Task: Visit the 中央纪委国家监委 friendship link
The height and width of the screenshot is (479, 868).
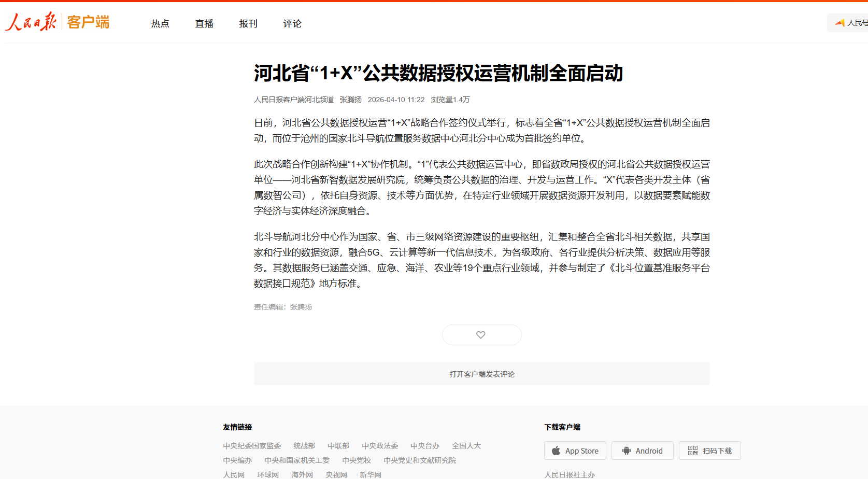Action: tap(252, 445)
